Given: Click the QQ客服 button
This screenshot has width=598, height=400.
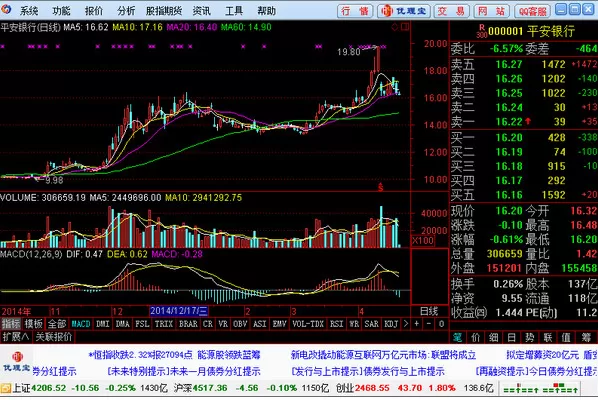Looking at the screenshot, I should [x=532, y=11].
